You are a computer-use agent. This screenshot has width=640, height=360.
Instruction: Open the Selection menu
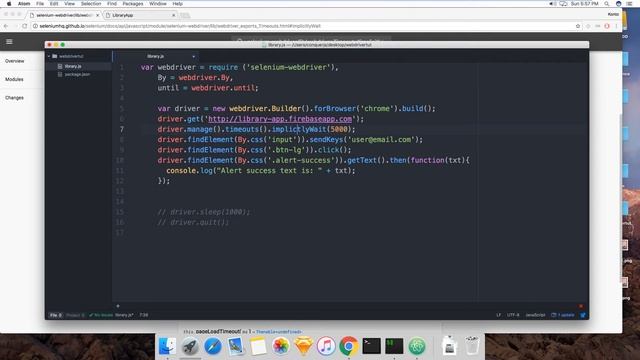click(x=91, y=4)
